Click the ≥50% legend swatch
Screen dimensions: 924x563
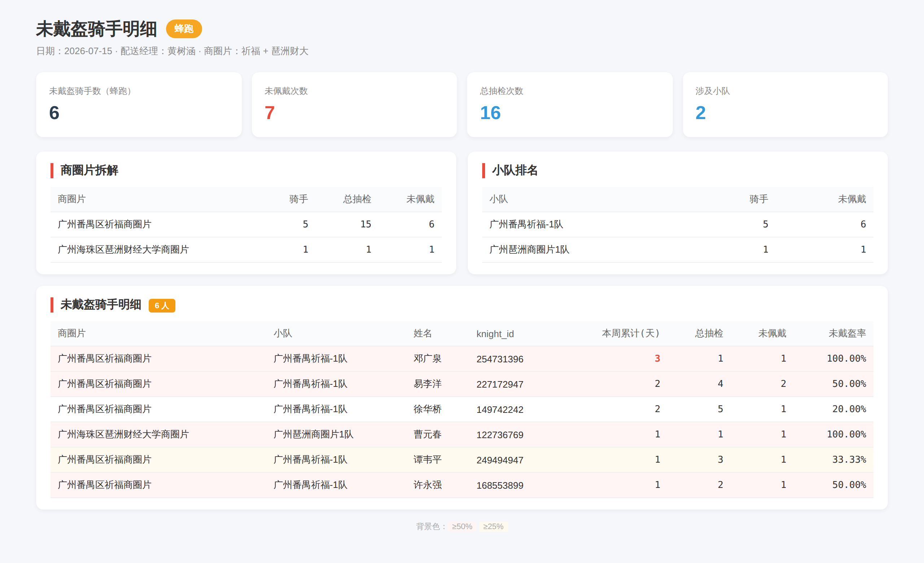click(x=462, y=526)
